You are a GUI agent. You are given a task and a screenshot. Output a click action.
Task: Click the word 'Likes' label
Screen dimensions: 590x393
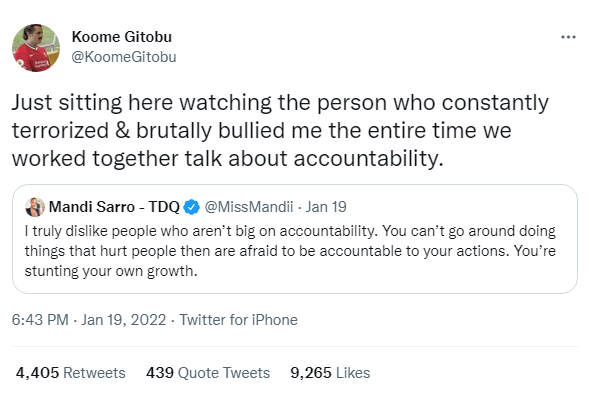click(x=353, y=373)
